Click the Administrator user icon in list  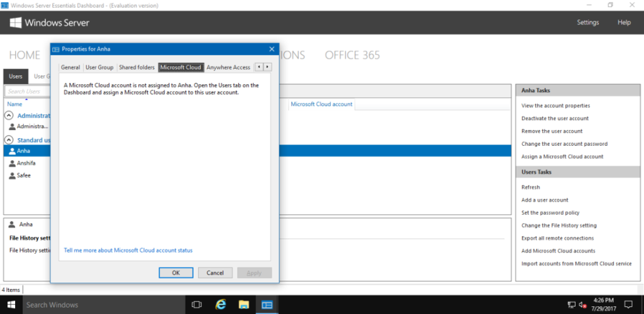(13, 126)
